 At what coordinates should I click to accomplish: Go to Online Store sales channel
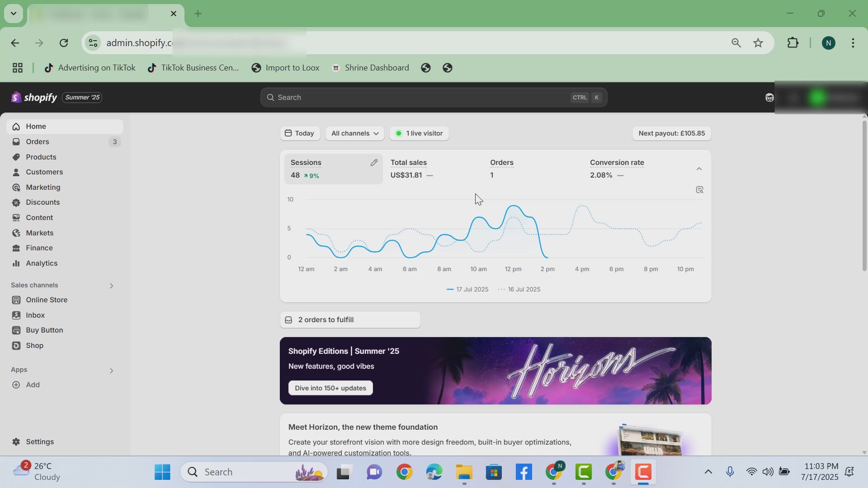coord(47,300)
